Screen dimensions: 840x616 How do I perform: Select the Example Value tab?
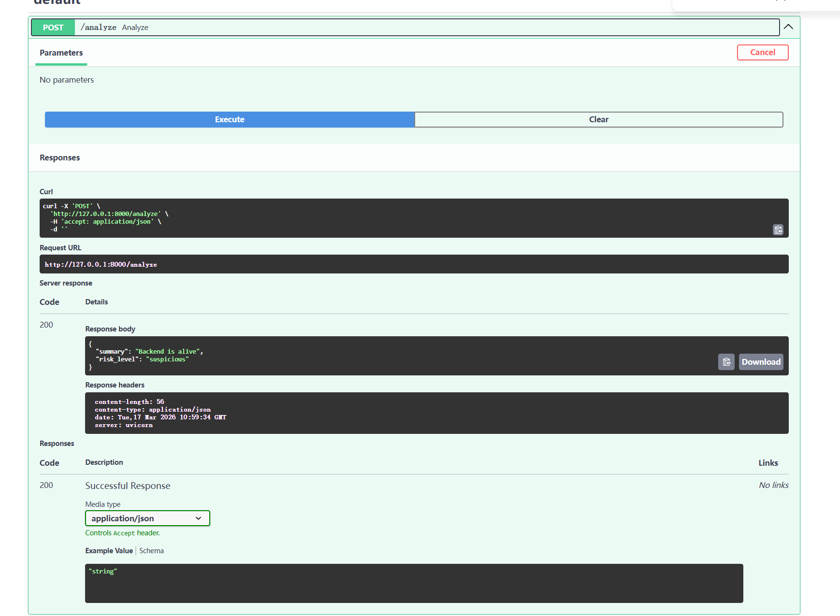pyautogui.click(x=109, y=551)
